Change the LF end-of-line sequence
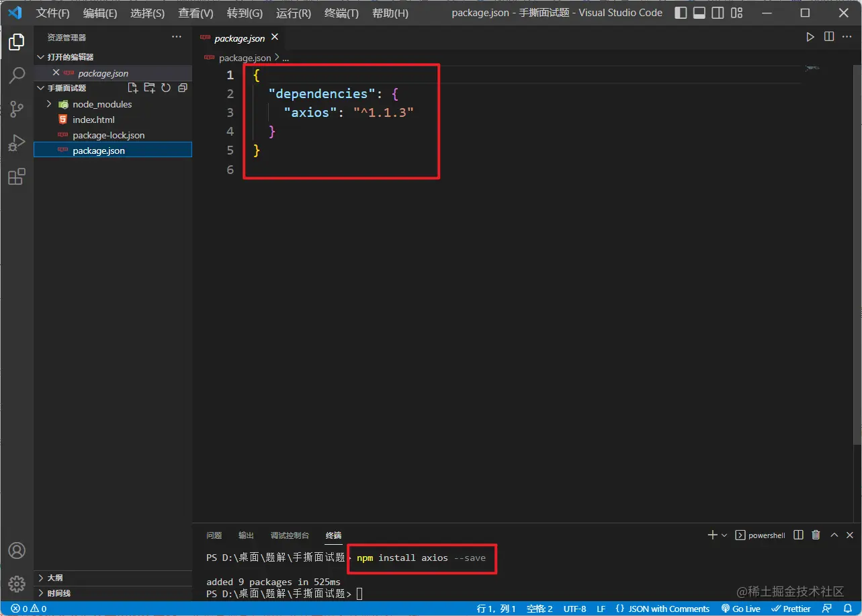Screen dimensions: 862x616 coord(601,609)
